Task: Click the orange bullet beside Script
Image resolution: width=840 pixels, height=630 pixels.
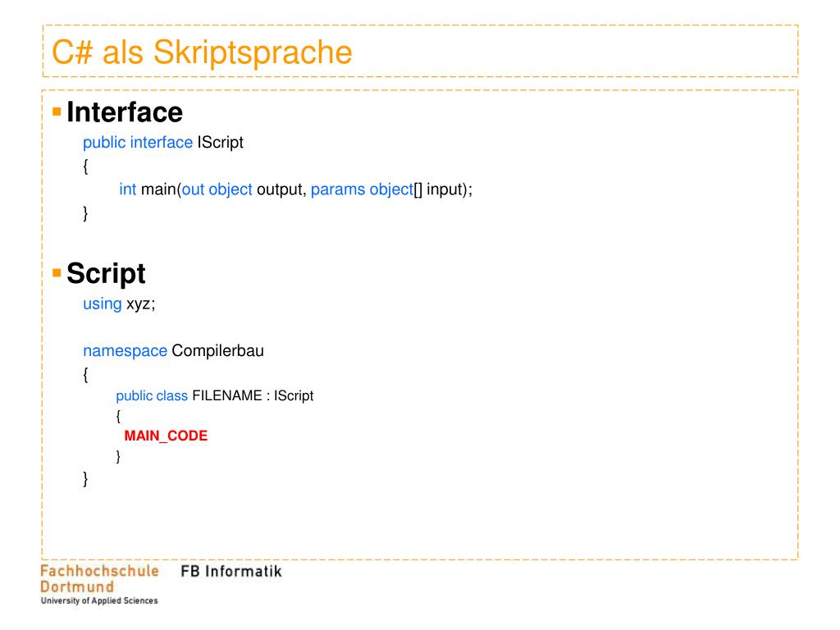Action: click(57, 272)
